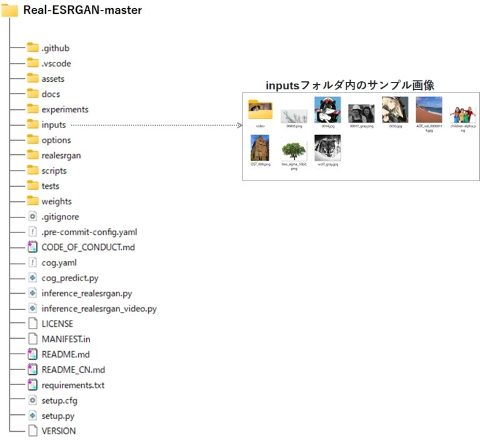Open the OST_009.png building thumbnail
480x448 pixels.
[260, 147]
